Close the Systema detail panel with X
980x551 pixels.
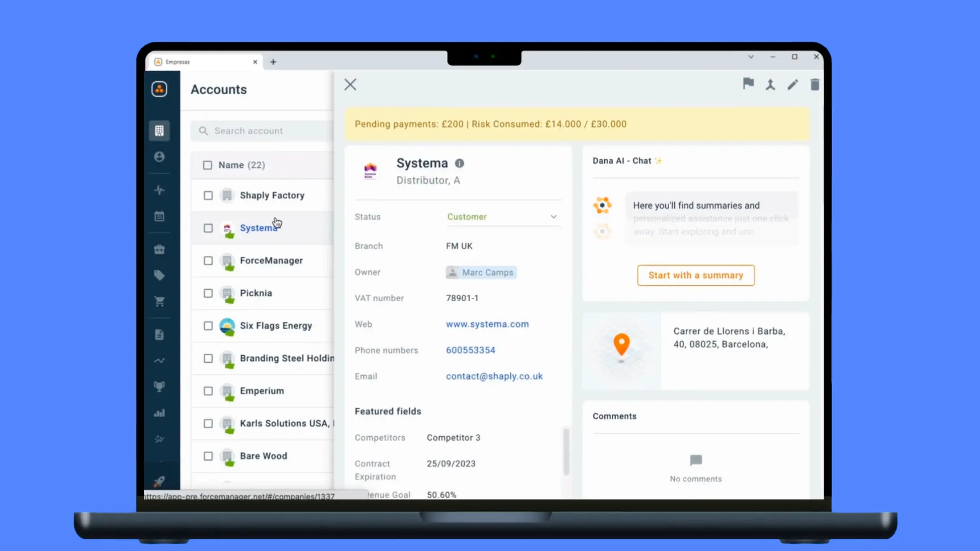click(350, 84)
